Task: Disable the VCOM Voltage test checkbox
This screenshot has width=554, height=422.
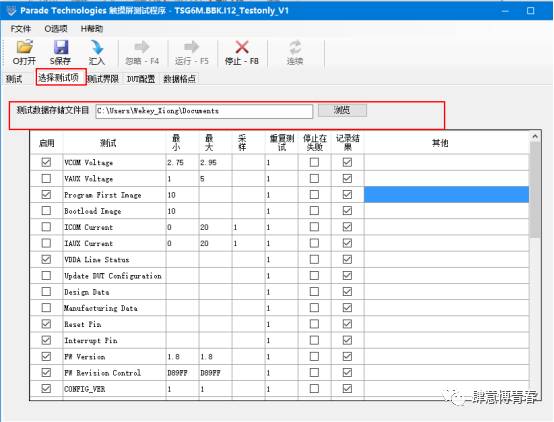Action: pos(46,162)
